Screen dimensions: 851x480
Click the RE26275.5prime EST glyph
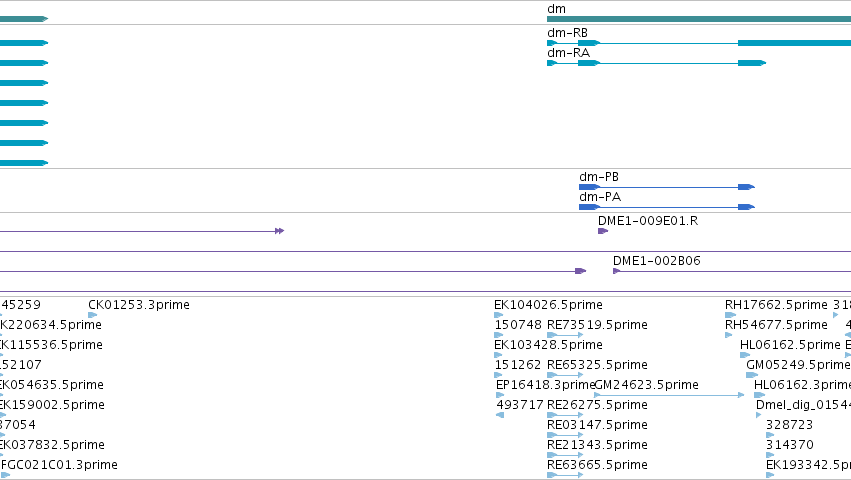(565, 415)
